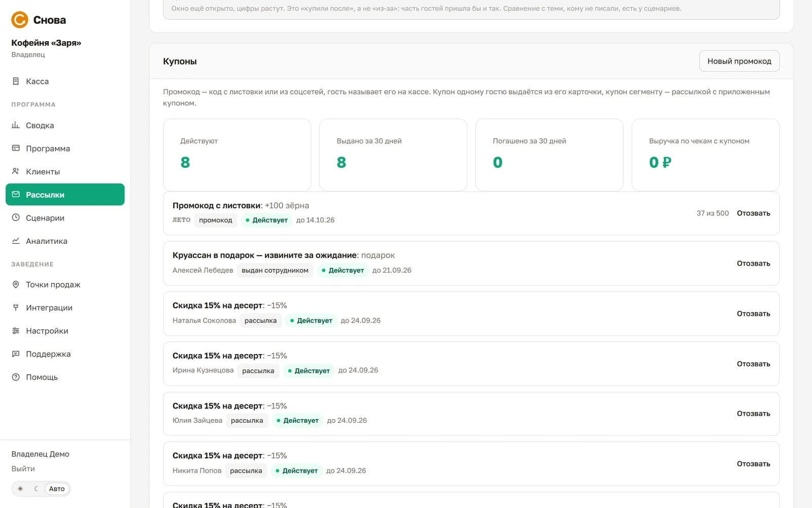Click the до 14.10.26 expiry date

coord(315,220)
